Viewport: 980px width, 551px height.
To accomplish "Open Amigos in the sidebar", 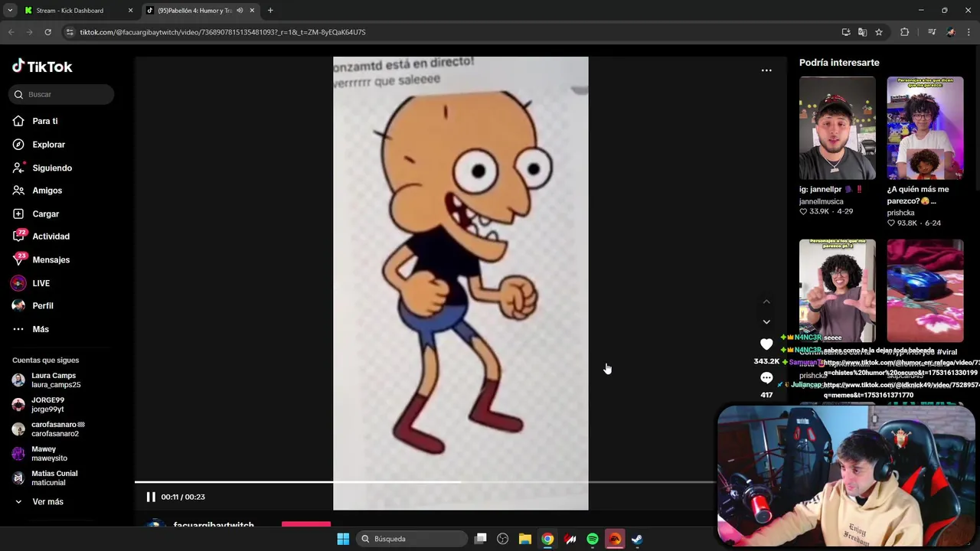I will click(37, 191).
